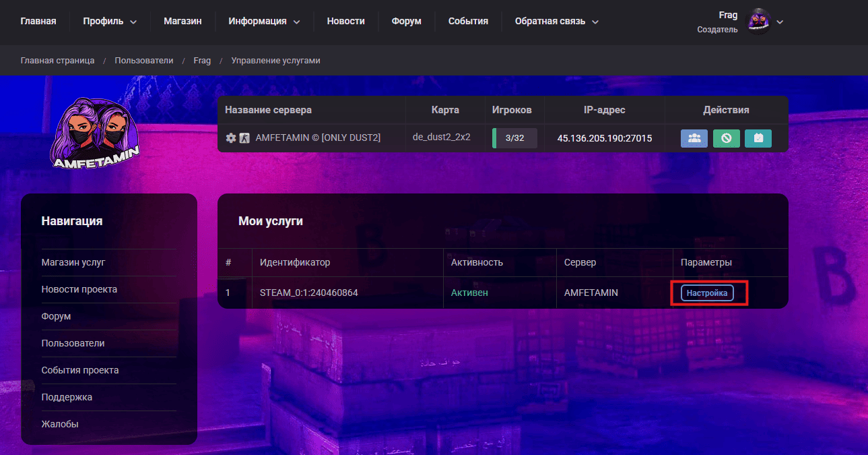This screenshot has height=455, width=868.
Task: Click Главная страница breadcrumb
Action: tap(57, 61)
